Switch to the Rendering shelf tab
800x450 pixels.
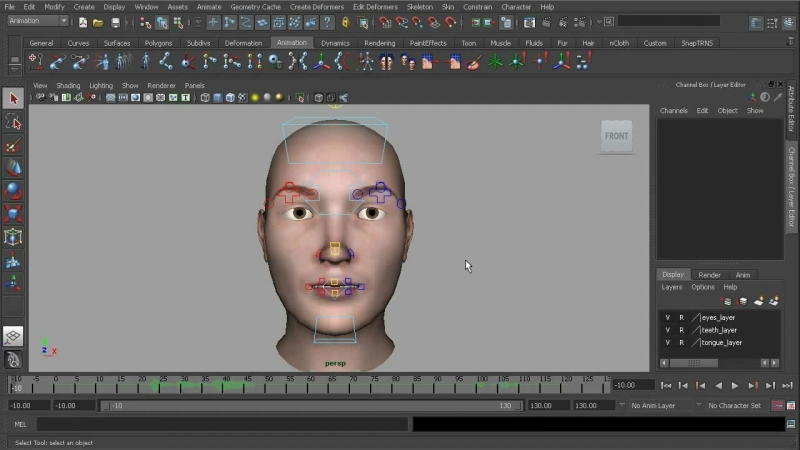pos(380,43)
